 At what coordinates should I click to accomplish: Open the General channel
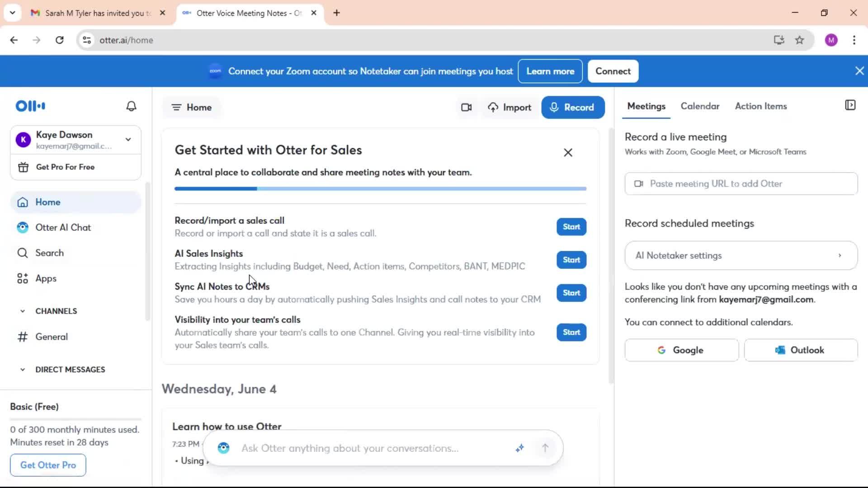pos(76,337)
